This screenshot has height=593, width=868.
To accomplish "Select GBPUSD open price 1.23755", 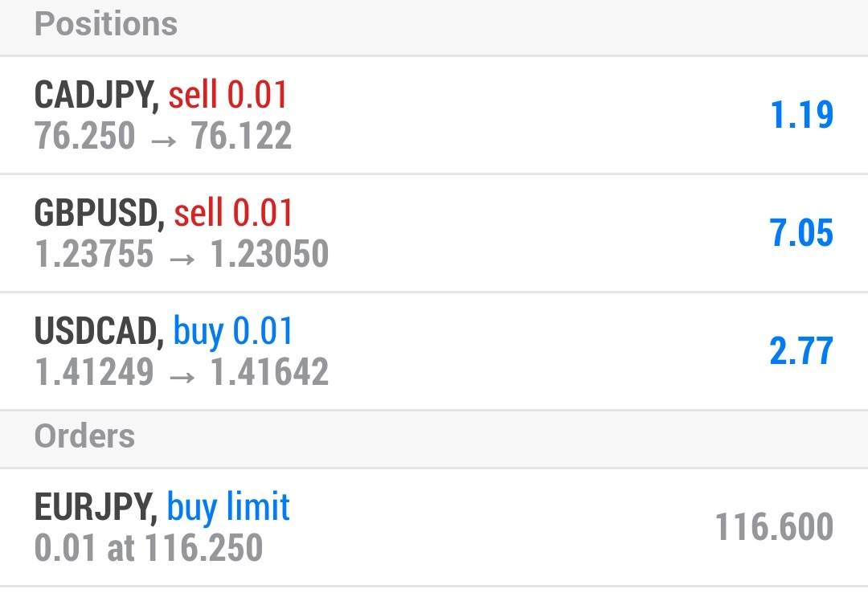I will (x=94, y=254).
